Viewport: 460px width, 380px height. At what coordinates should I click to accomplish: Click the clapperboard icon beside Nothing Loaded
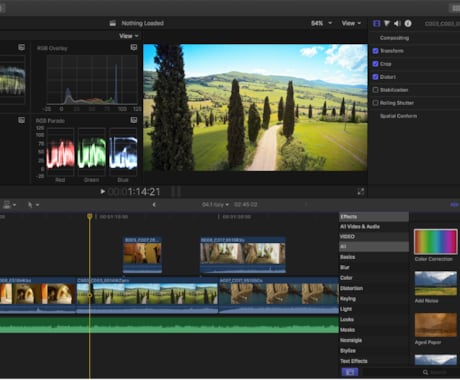click(113, 23)
